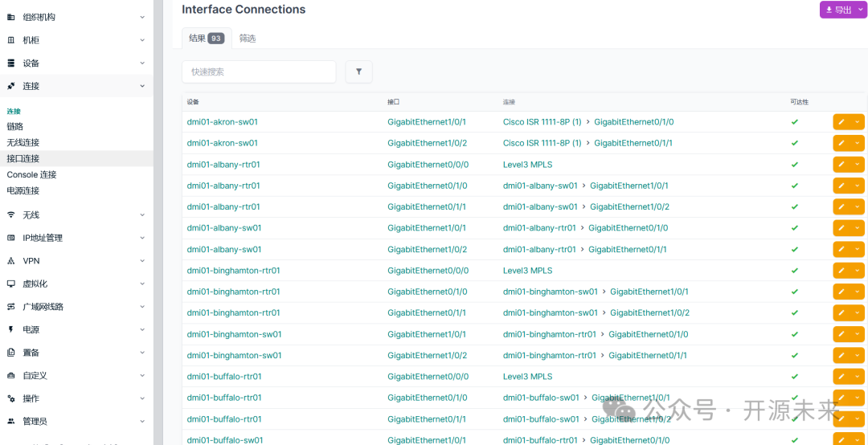Open actions dropdown for dmi01-binghamton-rtr01 GigabitEthernet0/1/0
868x445 pixels.
[858, 292]
